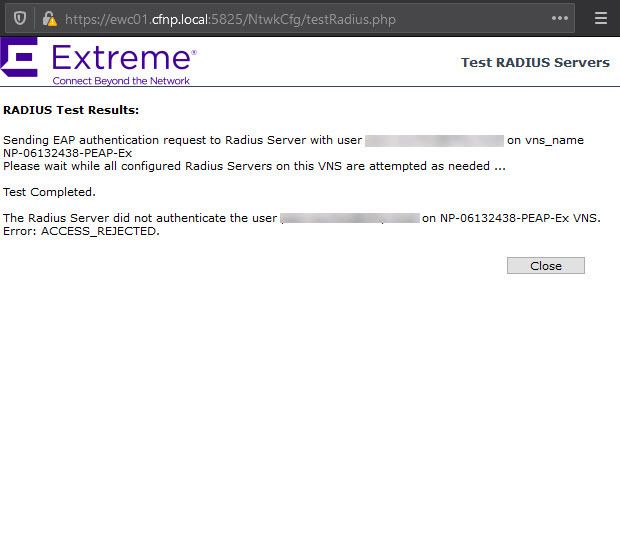Click the RADIUS Test Results heading
Image resolution: width=620 pixels, height=537 pixels.
tap(71, 110)
